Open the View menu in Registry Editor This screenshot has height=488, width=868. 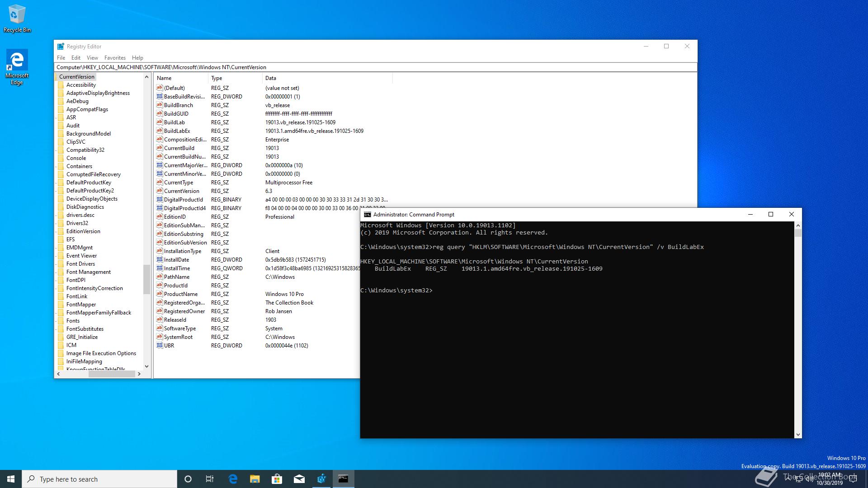(92, 57)
